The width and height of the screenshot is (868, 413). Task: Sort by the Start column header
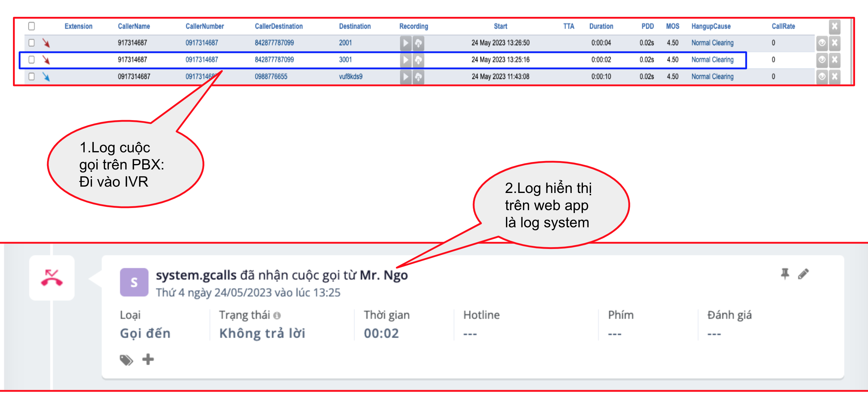pyautogui.click(x=500, y=26)
